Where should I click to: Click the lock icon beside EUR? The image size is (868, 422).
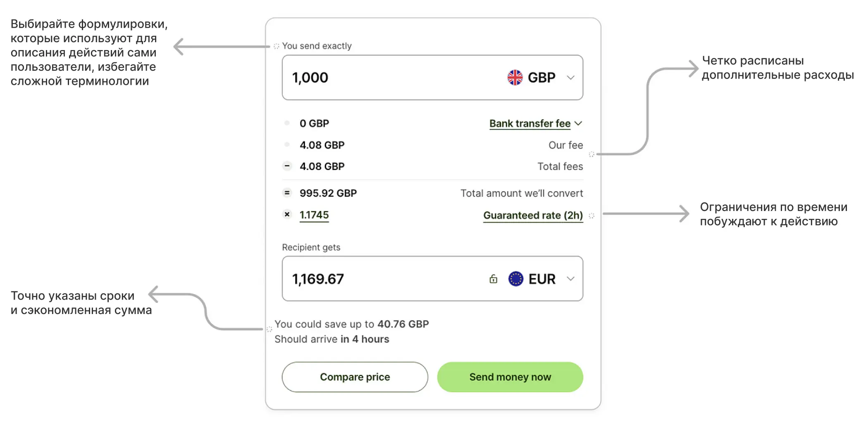pyautogui.click(x=493, y=279)
